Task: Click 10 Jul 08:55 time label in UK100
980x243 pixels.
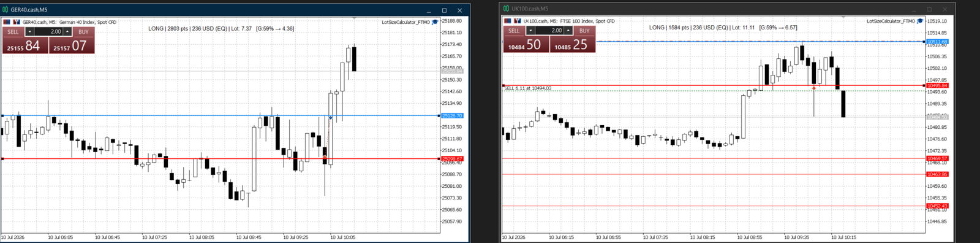Action: click(x=749, y=237)
